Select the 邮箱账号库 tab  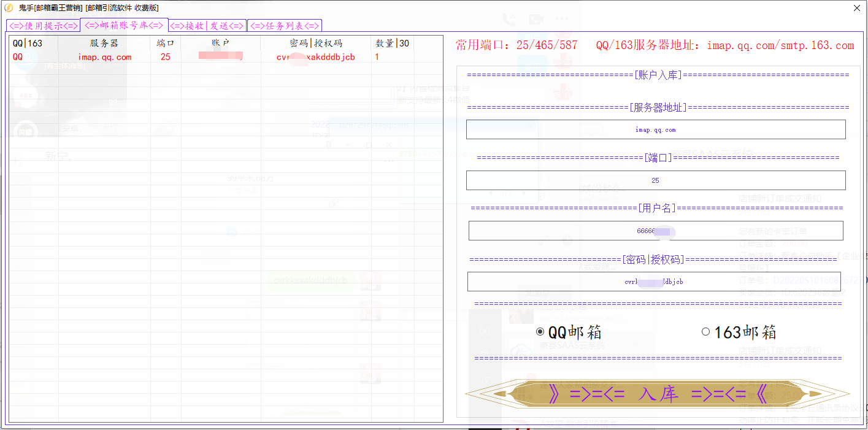pyautogui.click(x=124, y=25)
